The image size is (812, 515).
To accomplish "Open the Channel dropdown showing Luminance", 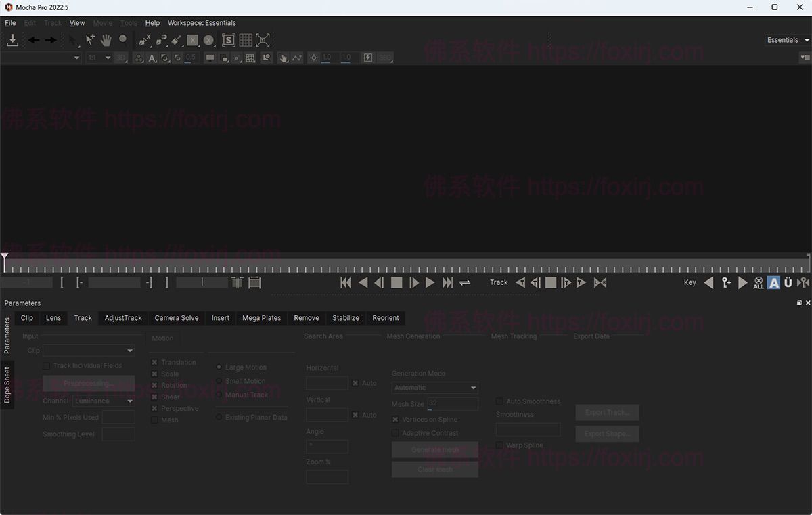I will (x=103, y=400).
